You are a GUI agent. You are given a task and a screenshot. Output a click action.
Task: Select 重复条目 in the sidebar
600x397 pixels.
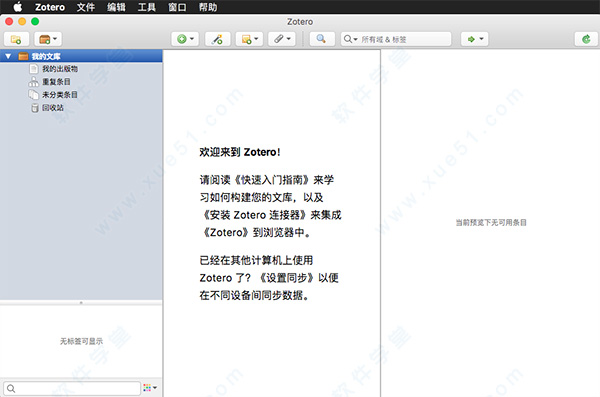pos(56,82)
